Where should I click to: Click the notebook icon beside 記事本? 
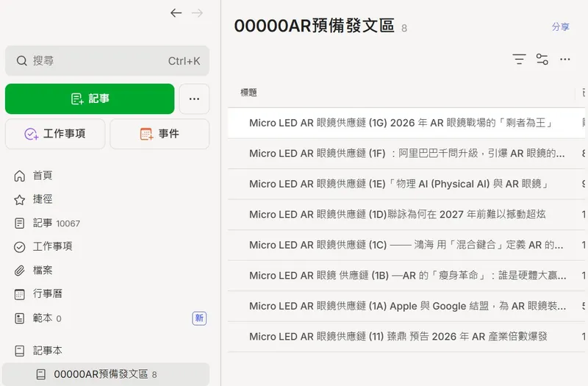pyautogui.click(x=20, y=351)
